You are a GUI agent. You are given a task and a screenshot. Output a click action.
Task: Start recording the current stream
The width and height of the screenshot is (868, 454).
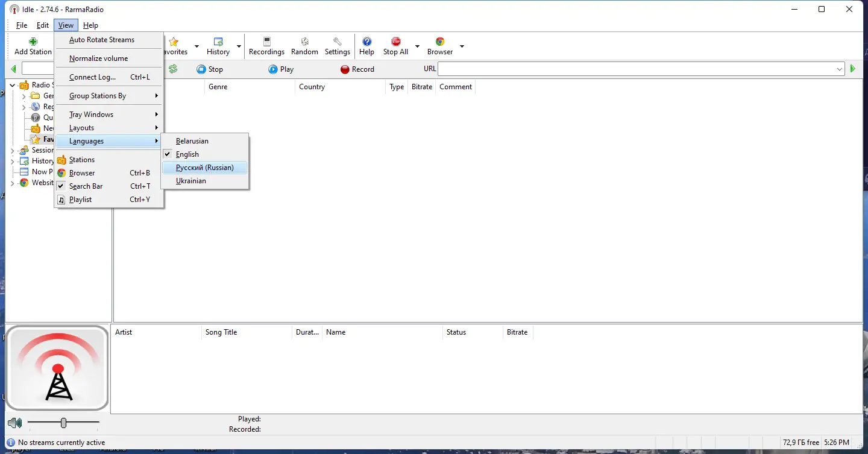point(357,69)
